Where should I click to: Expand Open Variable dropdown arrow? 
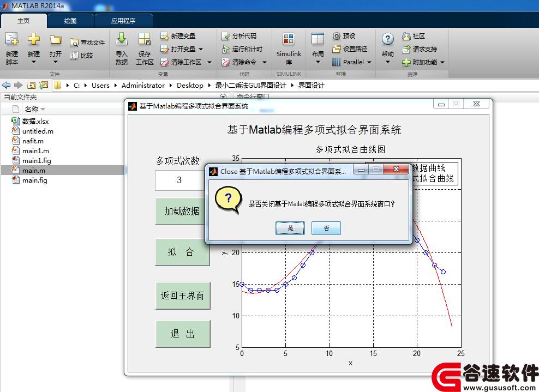tap(201, 49)
